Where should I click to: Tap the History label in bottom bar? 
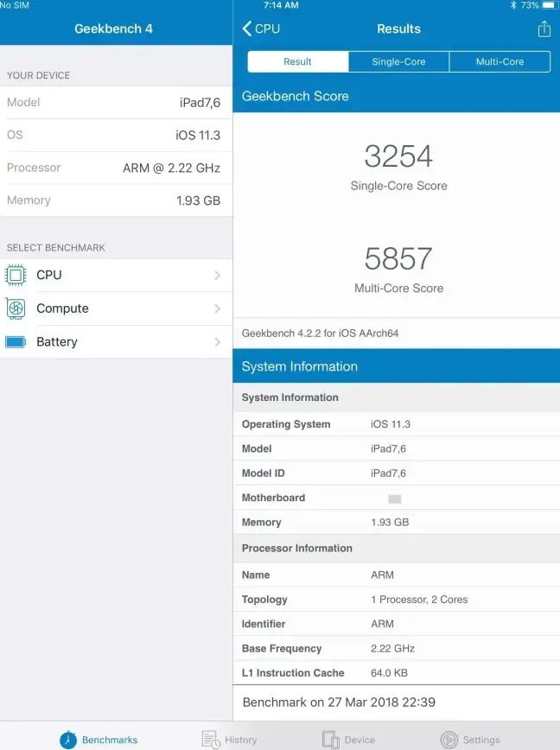click(x=240, y=740)
